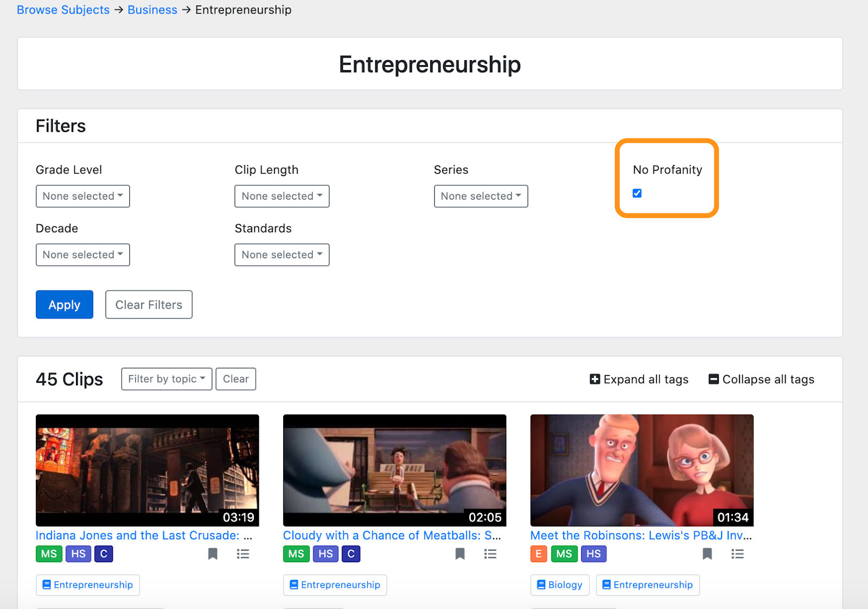Clear the topic filter
This screenshot has height=609, width=868.
(236, 379)
